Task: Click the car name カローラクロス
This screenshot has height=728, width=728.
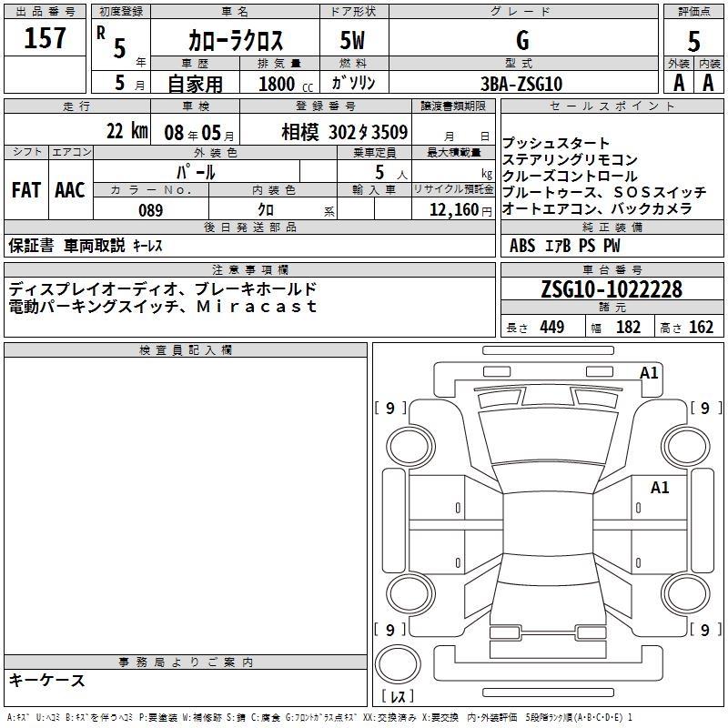Action: pos(236,41)
